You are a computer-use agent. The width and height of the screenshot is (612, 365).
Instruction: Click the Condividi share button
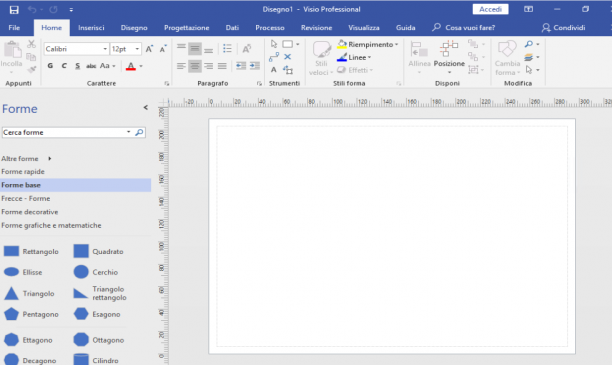tap(564, 28)
